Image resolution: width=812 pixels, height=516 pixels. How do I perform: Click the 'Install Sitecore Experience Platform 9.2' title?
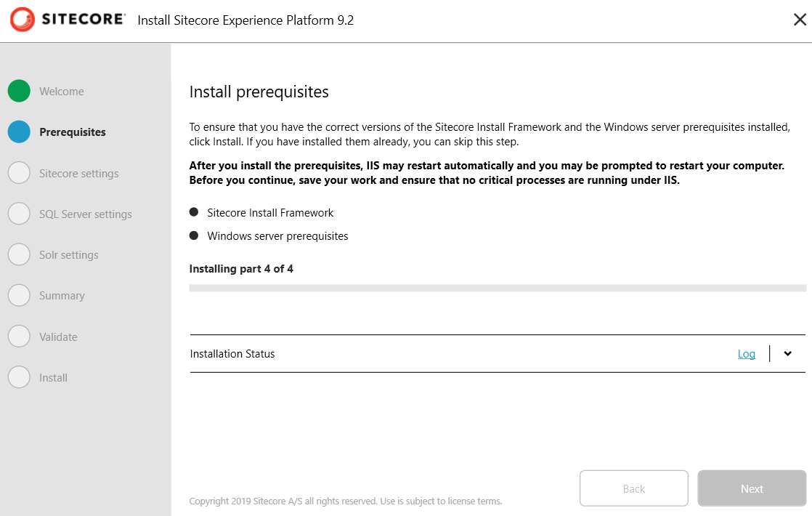pos(245,20)
